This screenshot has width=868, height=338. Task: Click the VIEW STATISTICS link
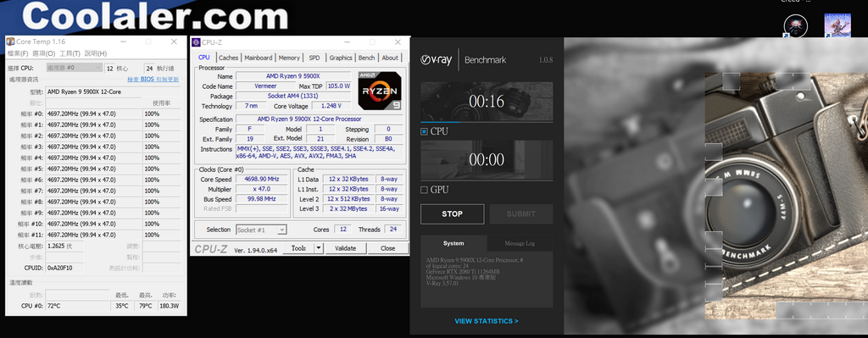coord(487,321)
